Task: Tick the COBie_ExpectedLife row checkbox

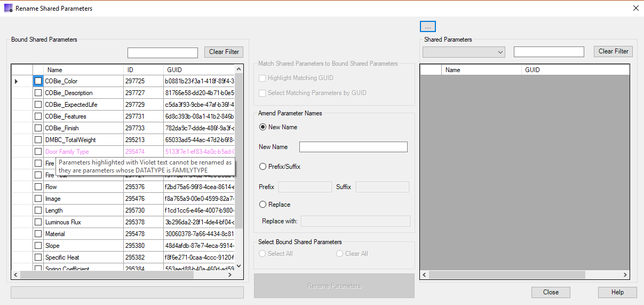Action: (38, 105)
